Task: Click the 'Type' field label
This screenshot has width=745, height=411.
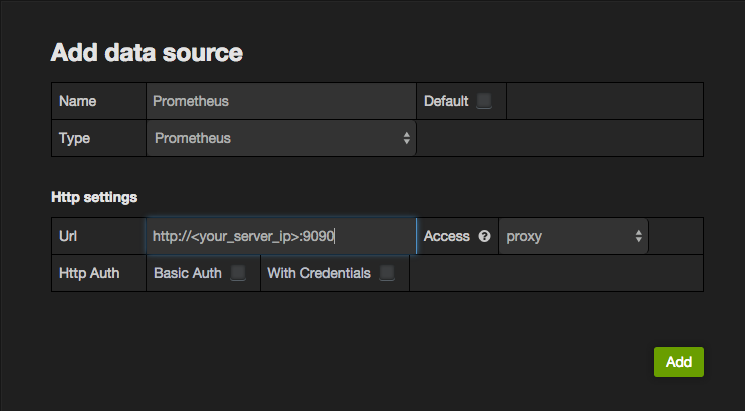Action: [75, 138]
